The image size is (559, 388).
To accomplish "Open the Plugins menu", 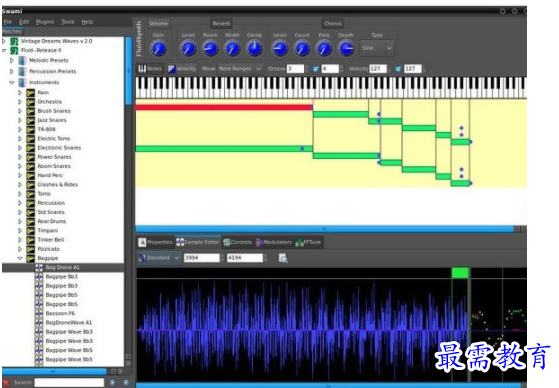I will click(45, 22).
